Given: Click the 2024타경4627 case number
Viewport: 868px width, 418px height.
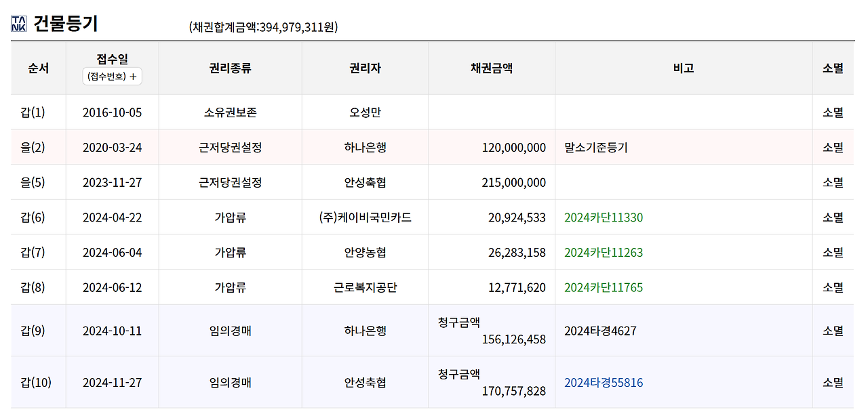Looking at the screenshot, I should tap(600, 331).
